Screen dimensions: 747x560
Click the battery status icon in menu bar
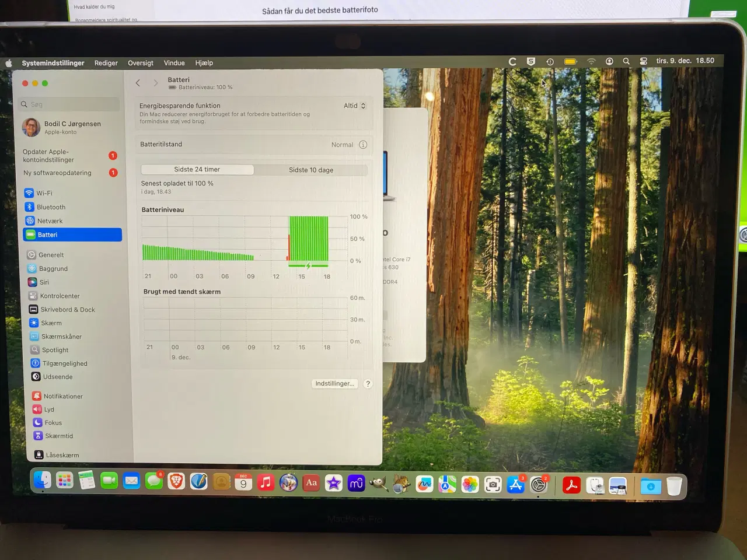tap(570, 61)
